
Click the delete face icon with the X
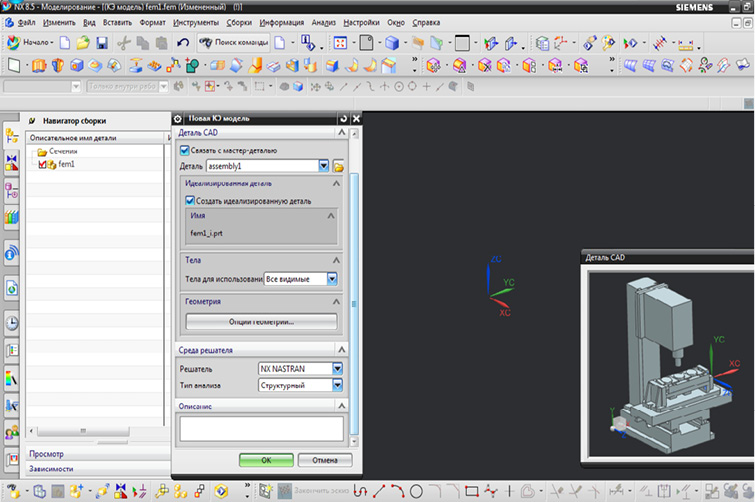(484, 65)
